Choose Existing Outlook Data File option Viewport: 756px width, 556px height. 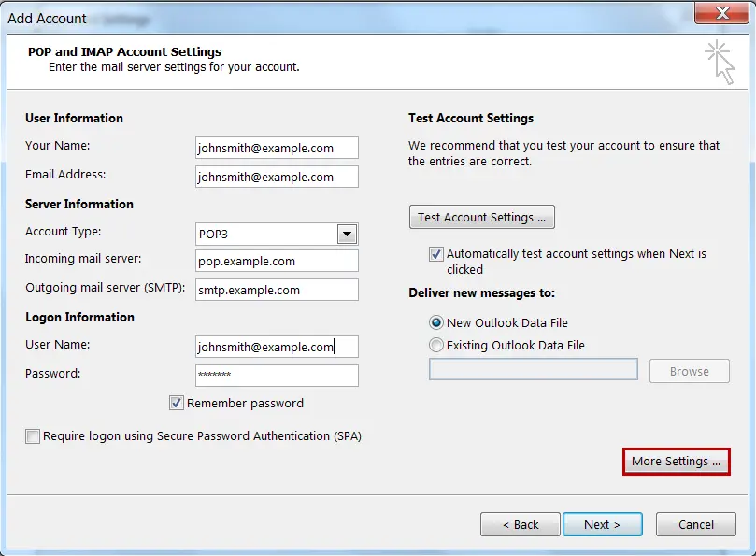pos(436,345)
